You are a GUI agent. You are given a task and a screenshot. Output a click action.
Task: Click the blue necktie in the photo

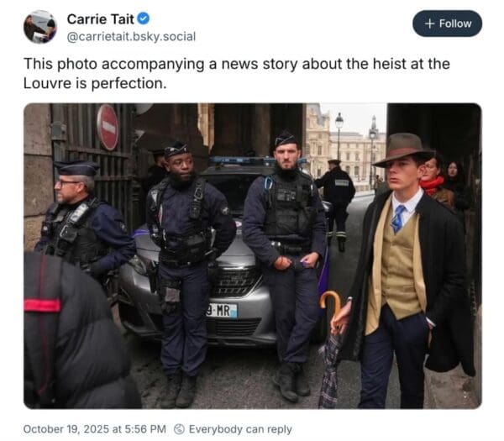pos(398,218)
